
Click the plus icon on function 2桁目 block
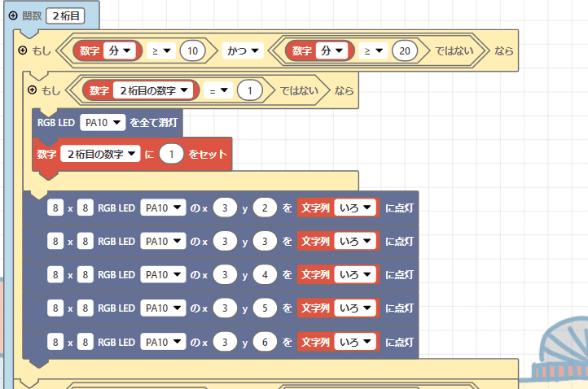13,15
